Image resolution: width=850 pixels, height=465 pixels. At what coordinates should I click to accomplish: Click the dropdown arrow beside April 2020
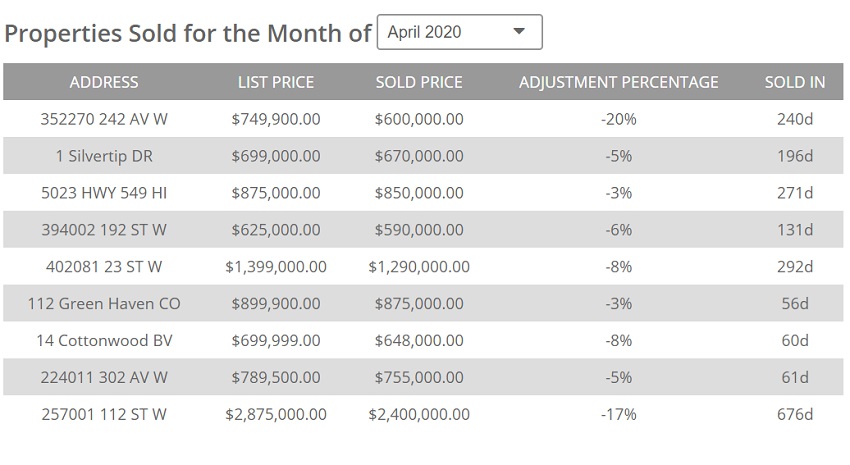coord(519,32)
